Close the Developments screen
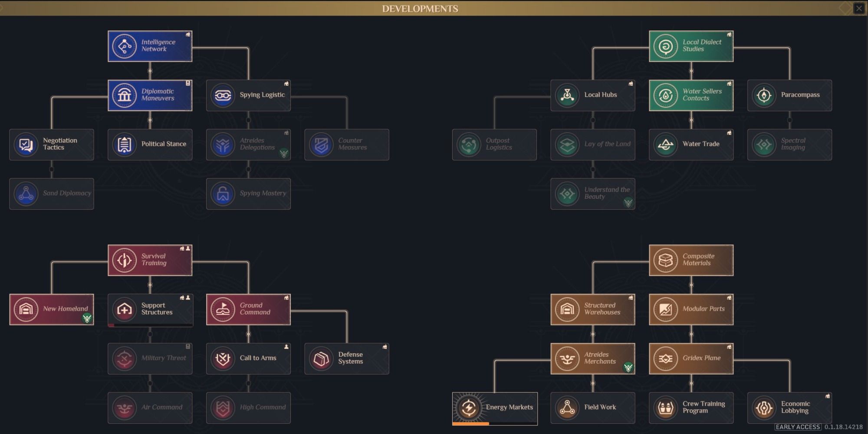Screen dimensions: 868x434 coord(859,8)
